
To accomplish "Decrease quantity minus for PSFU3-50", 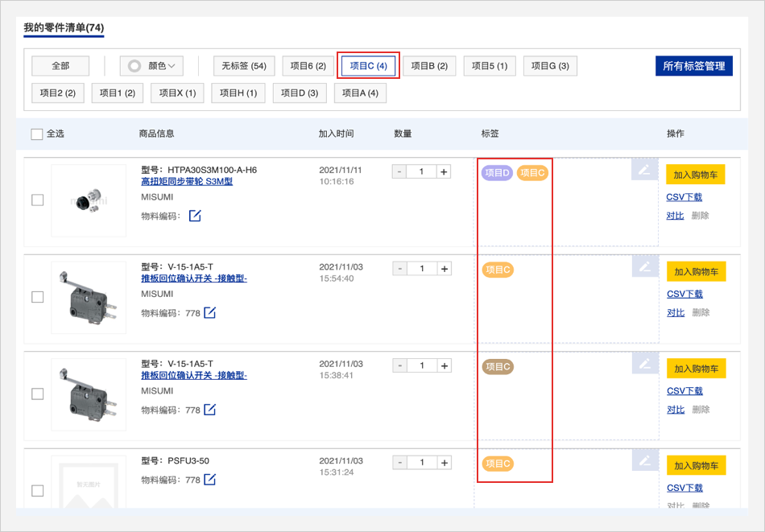I will pos(399,463).
